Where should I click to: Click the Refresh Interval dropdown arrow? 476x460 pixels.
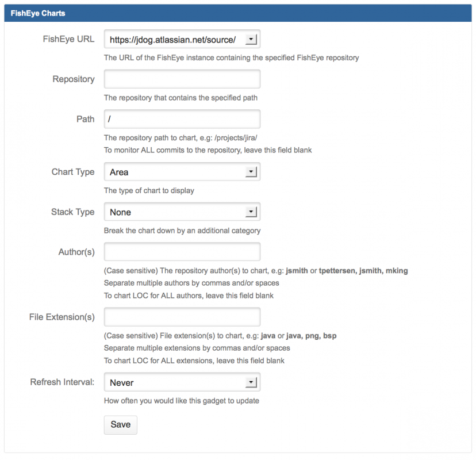coord(251,382)
